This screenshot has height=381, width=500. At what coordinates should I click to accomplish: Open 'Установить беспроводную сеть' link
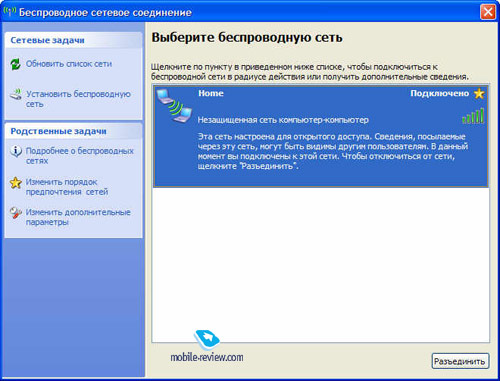[x=78, y=99]
